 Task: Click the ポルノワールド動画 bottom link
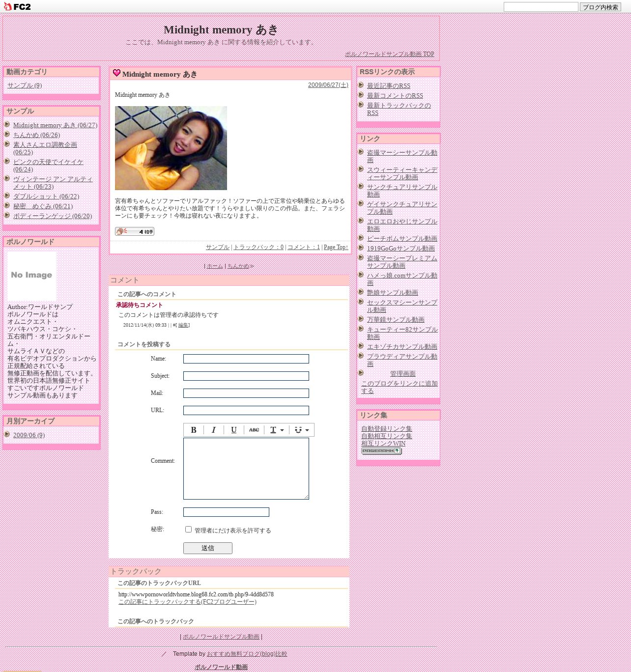pos(221,667)
